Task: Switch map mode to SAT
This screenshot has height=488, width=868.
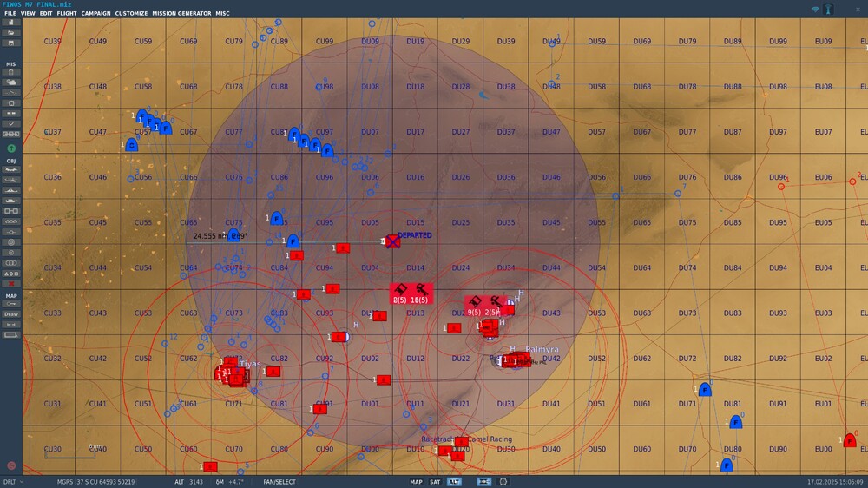Action: pos(435,482)
